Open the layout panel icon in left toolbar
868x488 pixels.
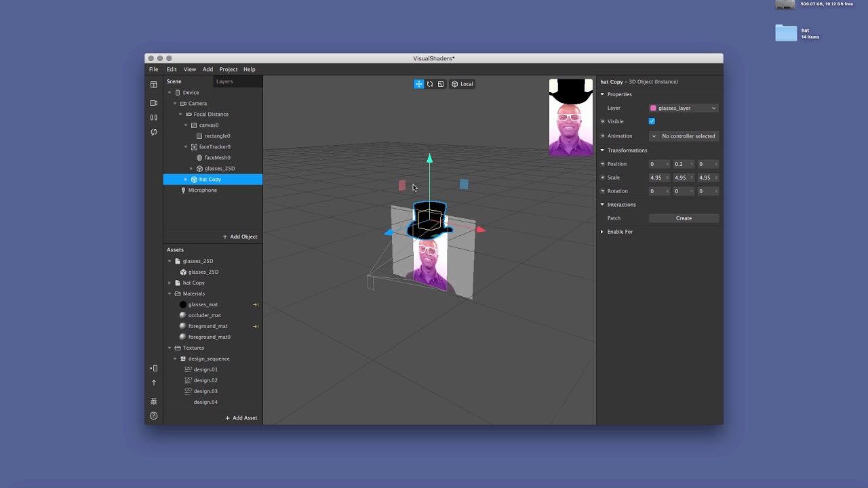pyautogui.click(x=154, y=85)
